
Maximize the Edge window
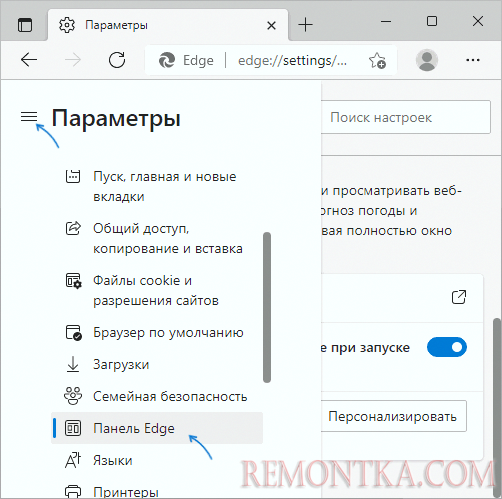pyautogui.click(x=432, y=21)
